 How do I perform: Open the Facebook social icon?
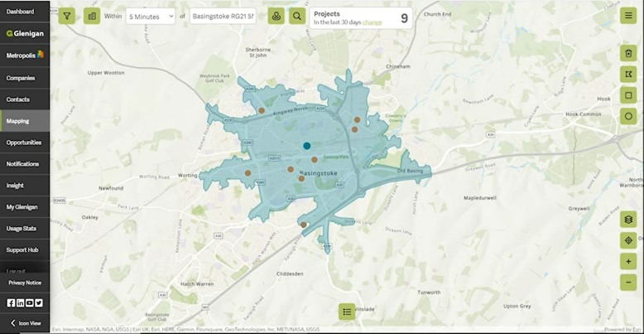coord(11,303)
